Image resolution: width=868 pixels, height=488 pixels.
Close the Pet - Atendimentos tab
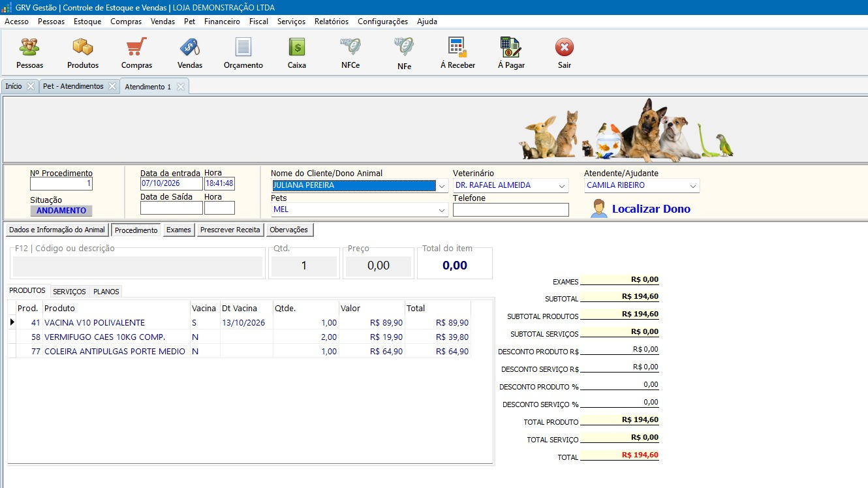point(112,86)
